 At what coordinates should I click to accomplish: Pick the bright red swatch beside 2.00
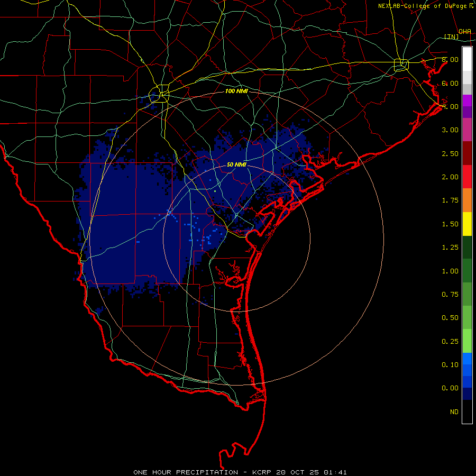point(467,177)
